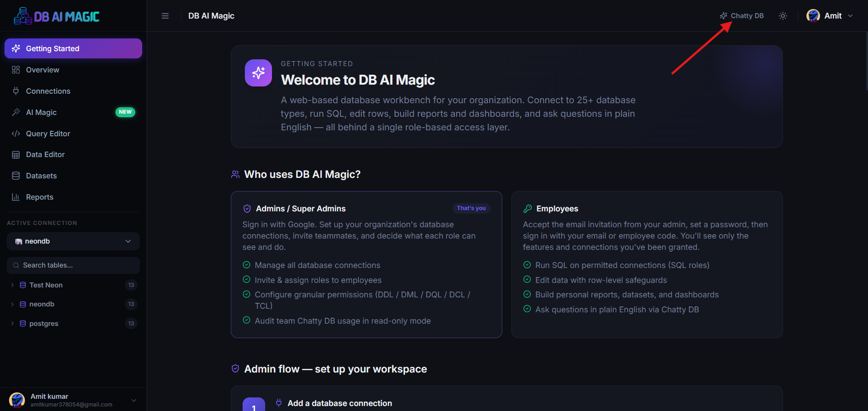Open the Amit user menu dropdown
This screenshot has width=868, height=411.
tap(830, 16)
